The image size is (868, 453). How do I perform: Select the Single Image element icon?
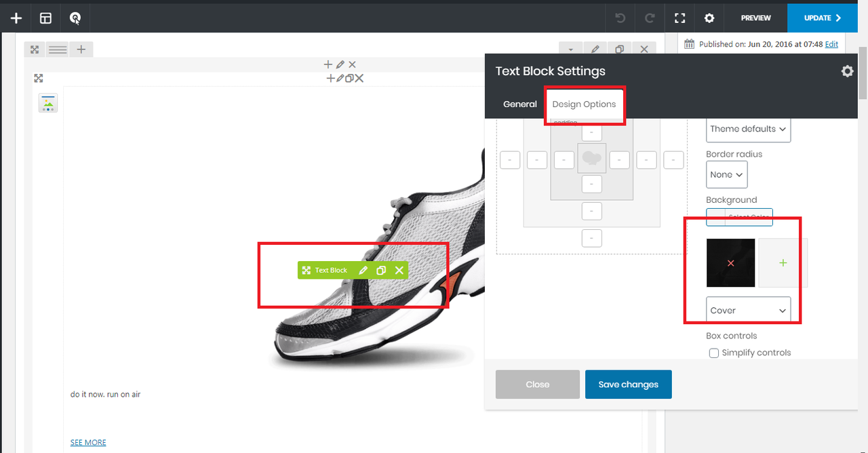tap(48, 103)
